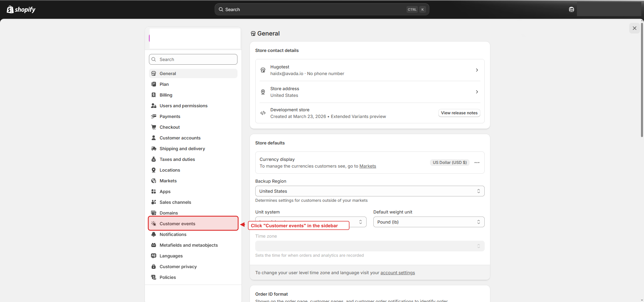Click the Locations pin icon

click(x=154, y=170)
